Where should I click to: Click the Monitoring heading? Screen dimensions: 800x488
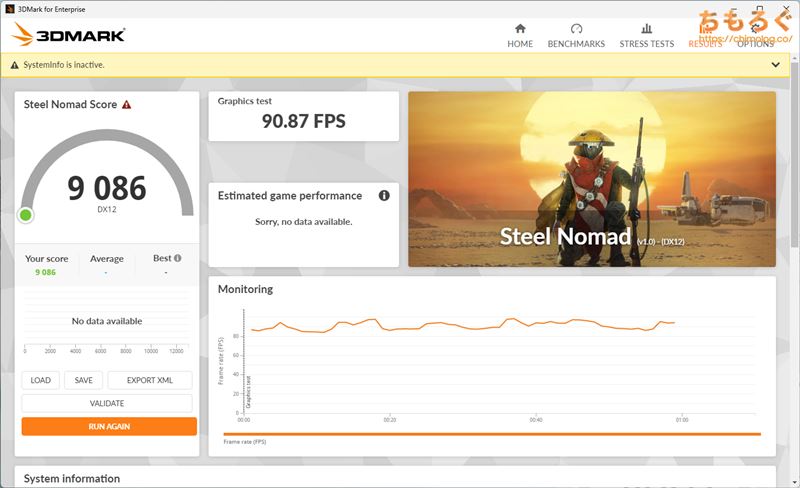pyautogui.click(x=245, y=289)
